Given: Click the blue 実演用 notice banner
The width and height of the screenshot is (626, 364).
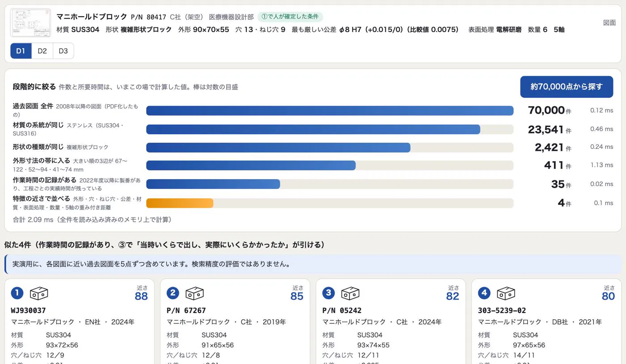Looking at the screenshot, I should 313,264.
